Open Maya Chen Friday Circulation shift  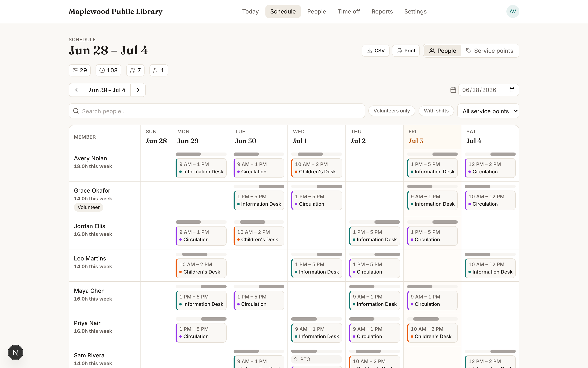pos(432,301)
